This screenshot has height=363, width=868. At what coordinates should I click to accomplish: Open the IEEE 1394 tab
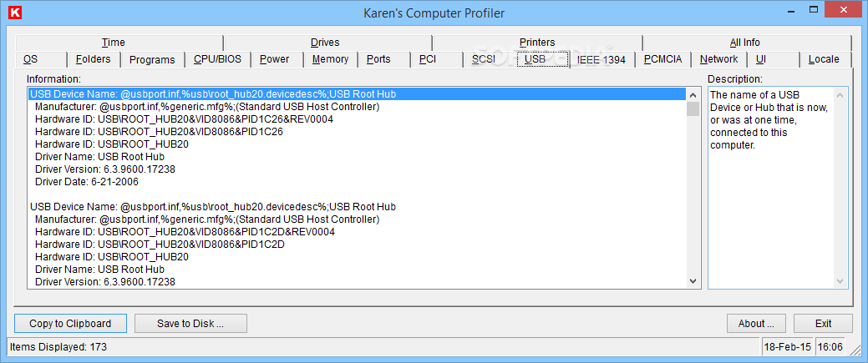click(x=602, y=59)
